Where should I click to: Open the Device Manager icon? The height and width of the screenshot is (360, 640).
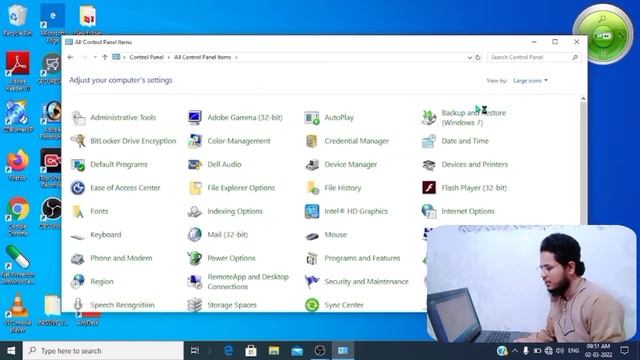312,164
